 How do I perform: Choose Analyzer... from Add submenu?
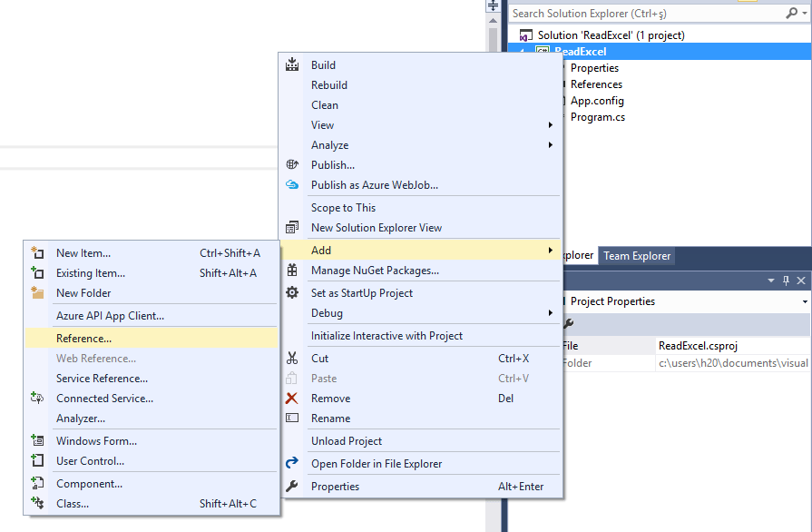152,418
